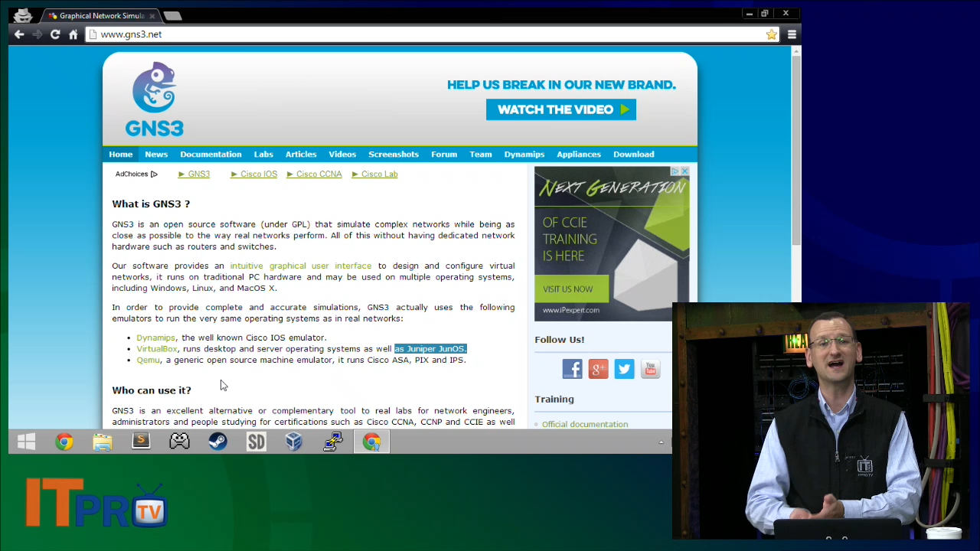Click the 'Who can use it?' heading
This screenshot has height=551, width=980.
(x=152, y=390)
